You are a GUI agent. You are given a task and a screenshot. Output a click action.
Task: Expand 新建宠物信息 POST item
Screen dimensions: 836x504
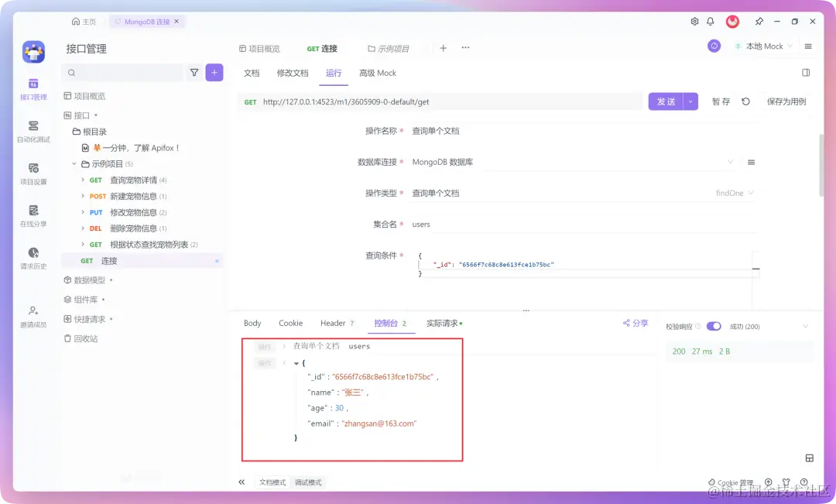(83, 196)
